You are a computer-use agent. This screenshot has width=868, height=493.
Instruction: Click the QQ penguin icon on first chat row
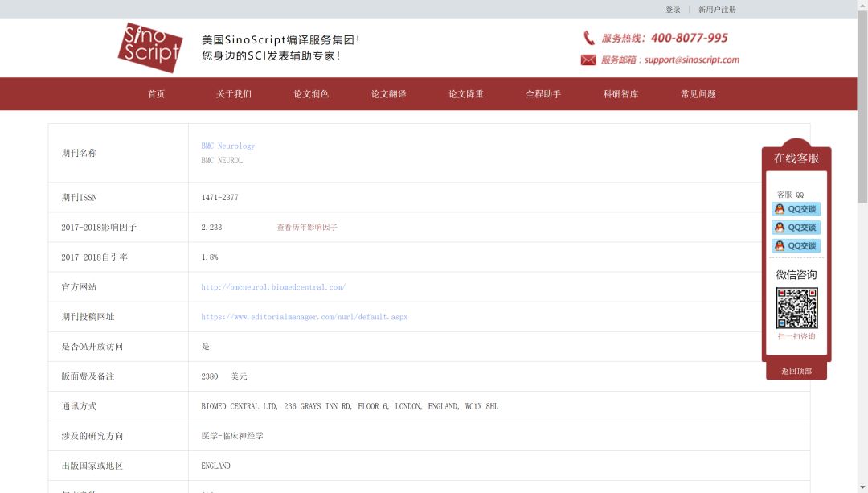[x=778, y=208]
